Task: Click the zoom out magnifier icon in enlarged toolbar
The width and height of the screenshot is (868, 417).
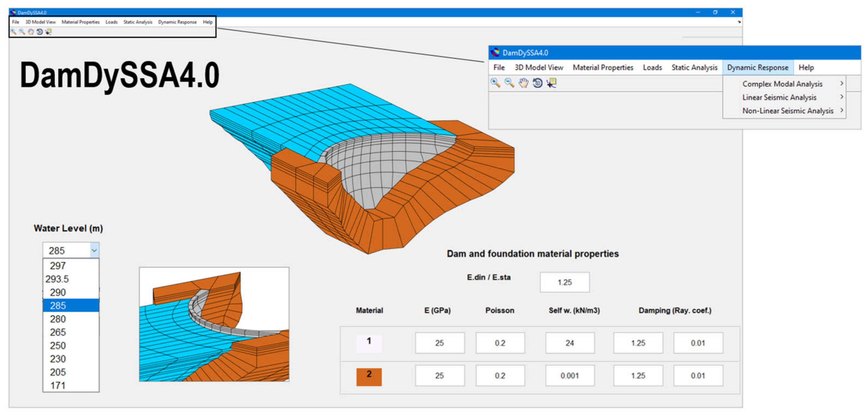Action: tap(509, 82)
